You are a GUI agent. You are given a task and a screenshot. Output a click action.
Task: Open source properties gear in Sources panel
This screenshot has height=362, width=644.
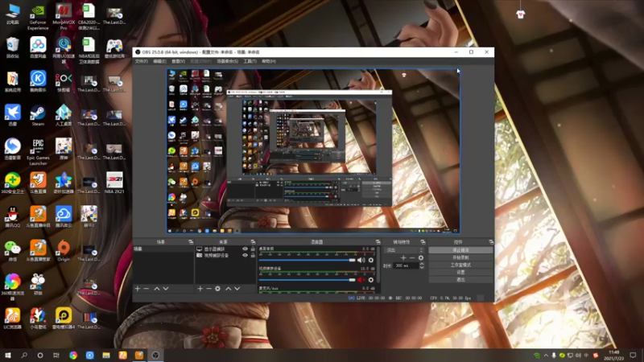217,289
